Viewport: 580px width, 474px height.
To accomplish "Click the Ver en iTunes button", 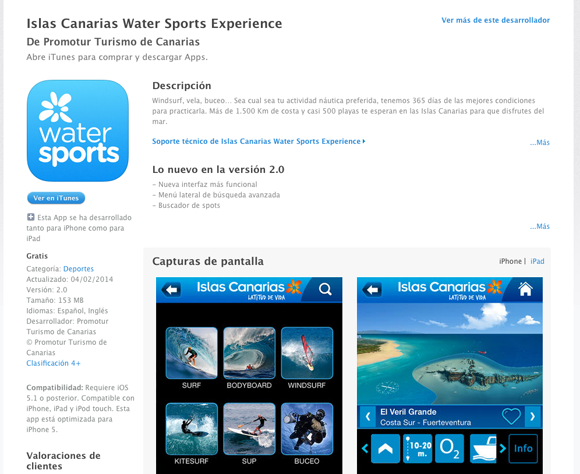I will [x=56, y=198].
